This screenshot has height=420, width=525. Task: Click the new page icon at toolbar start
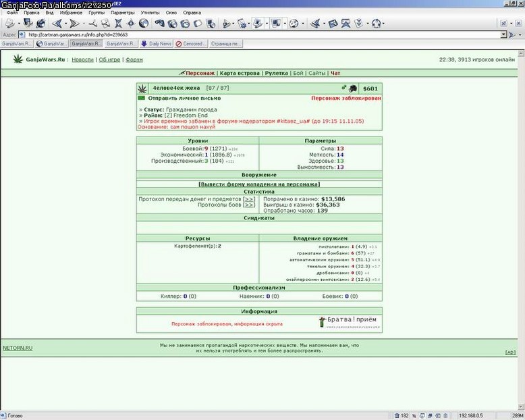[9, 24]
